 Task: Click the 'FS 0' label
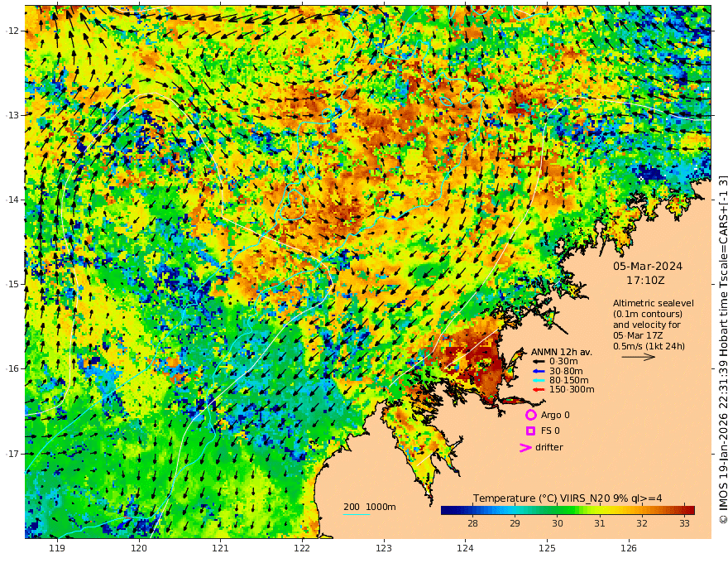click(x=550, y=431)
